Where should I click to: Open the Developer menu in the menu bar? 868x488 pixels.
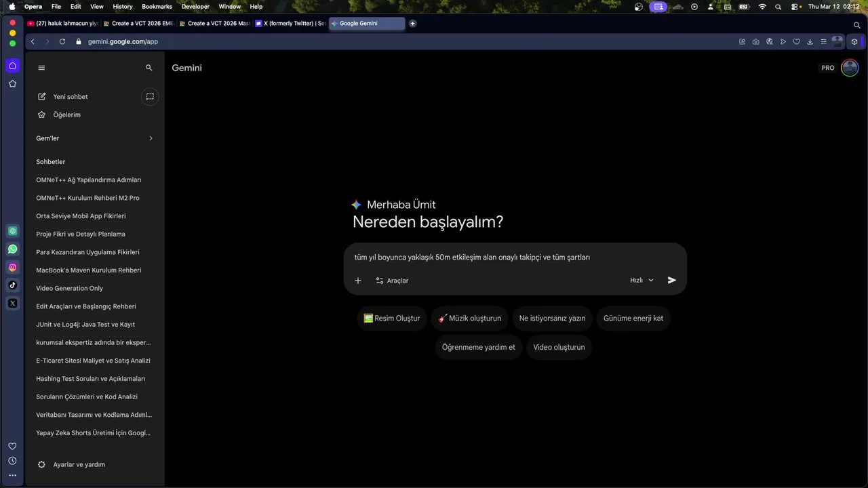point(195,6)
